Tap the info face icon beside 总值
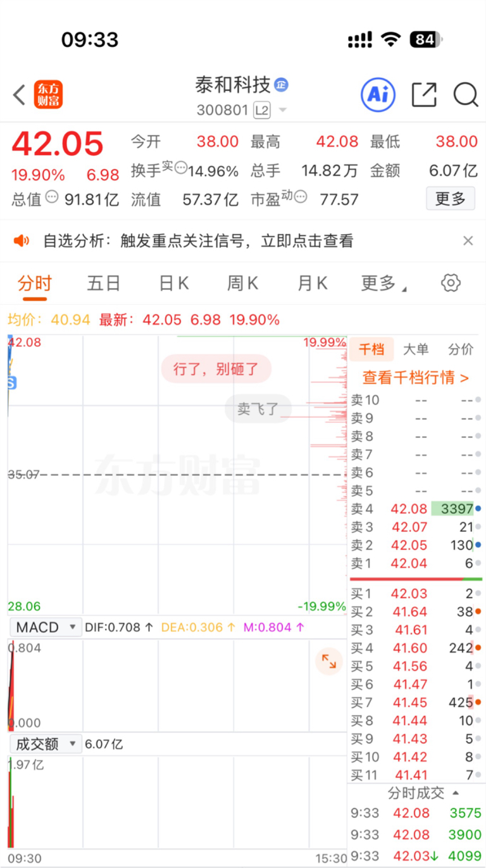This screenshot has width=486, height=868. [52, 196]
